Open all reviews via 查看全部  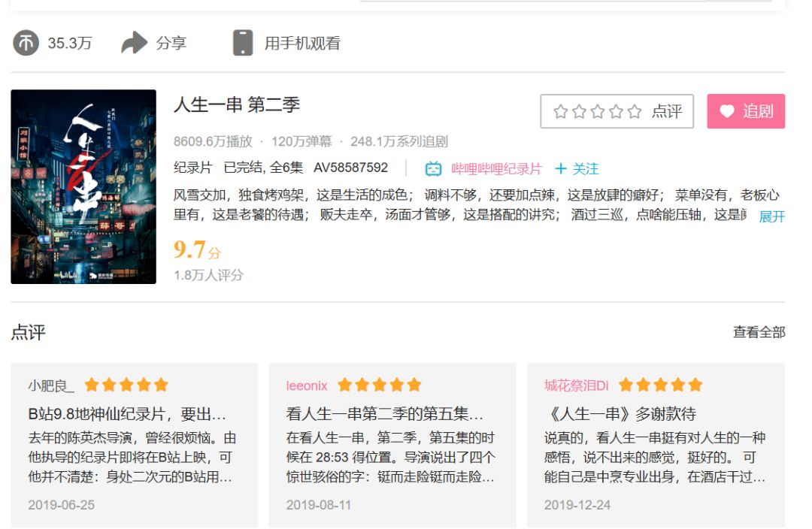pyautogui.click(x=759, y=332)
